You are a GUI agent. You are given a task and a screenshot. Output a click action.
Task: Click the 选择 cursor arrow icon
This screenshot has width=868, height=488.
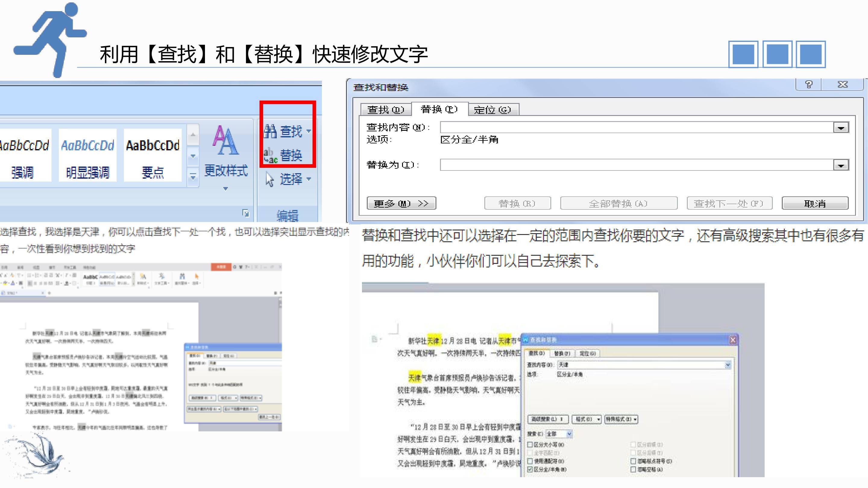point(269,179)
